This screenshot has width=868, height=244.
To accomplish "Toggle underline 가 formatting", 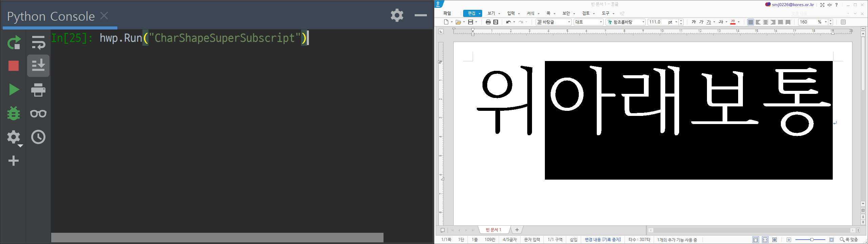I will [x=709, y=22].
